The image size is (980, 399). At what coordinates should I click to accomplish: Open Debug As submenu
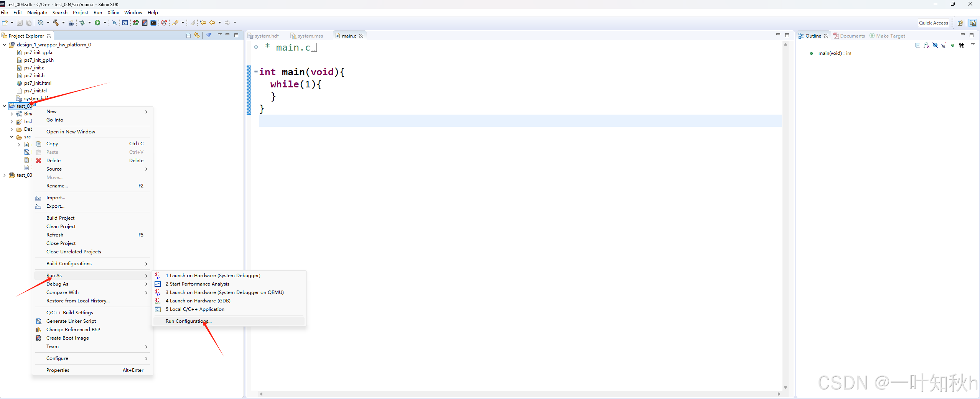pyautogui.click(x=92, y=284)
